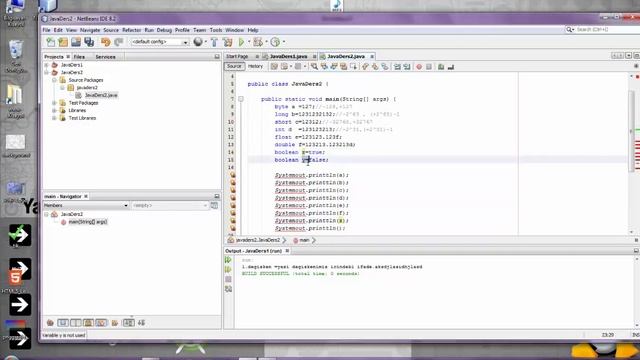Switch to the Services tab

tap(105, 57)
